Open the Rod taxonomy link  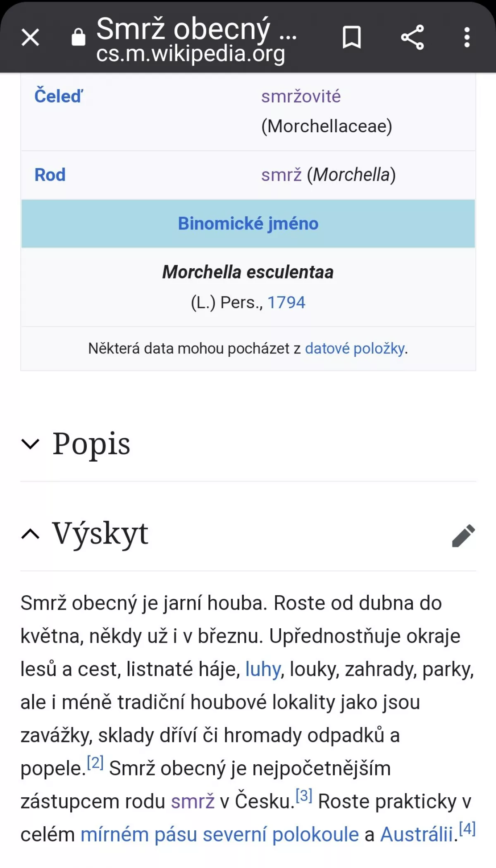tap(50, 175)
